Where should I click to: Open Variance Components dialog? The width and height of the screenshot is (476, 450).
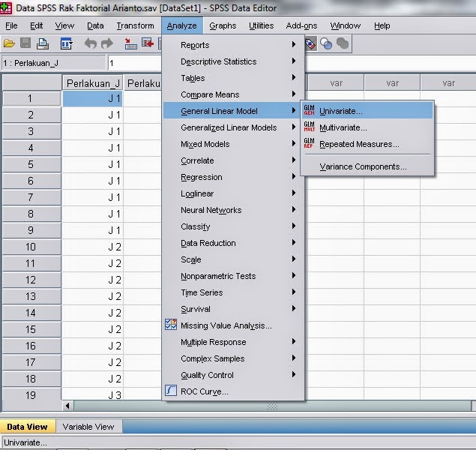[367, 166]
